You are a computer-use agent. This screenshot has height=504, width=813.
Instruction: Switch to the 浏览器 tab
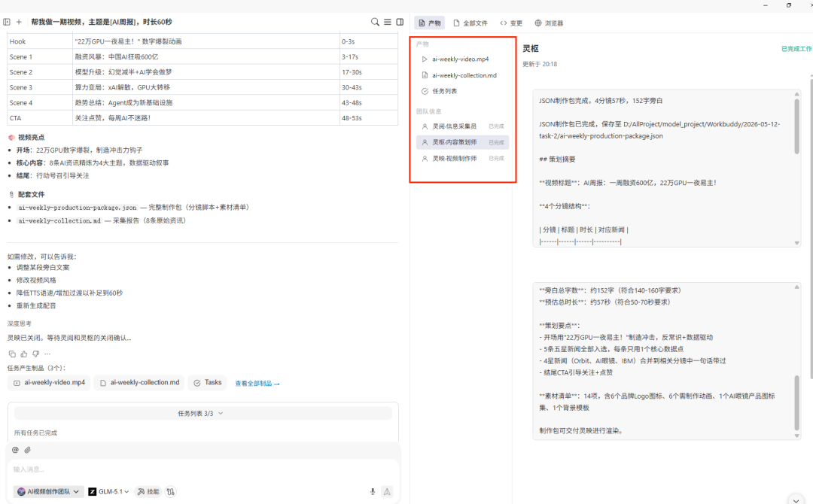549,23
